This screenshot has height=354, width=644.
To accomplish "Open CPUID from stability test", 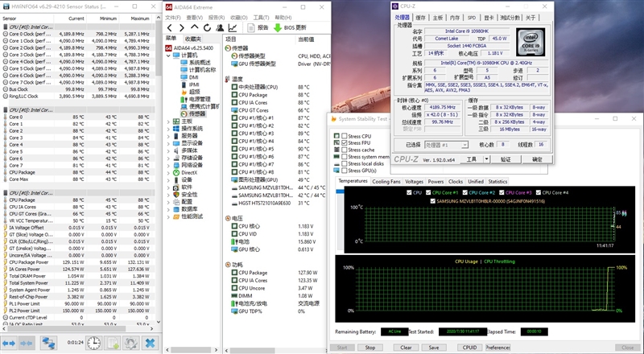I will (x=469, y=348).
